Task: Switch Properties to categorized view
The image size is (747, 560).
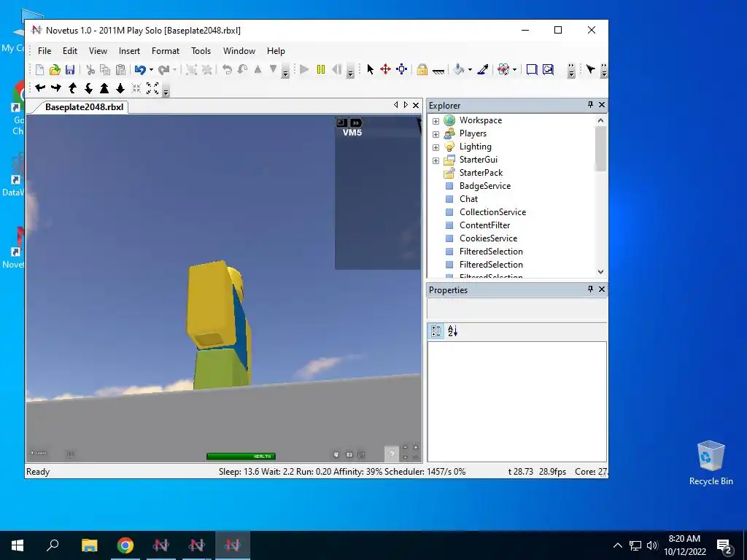Action: (436, 331)
